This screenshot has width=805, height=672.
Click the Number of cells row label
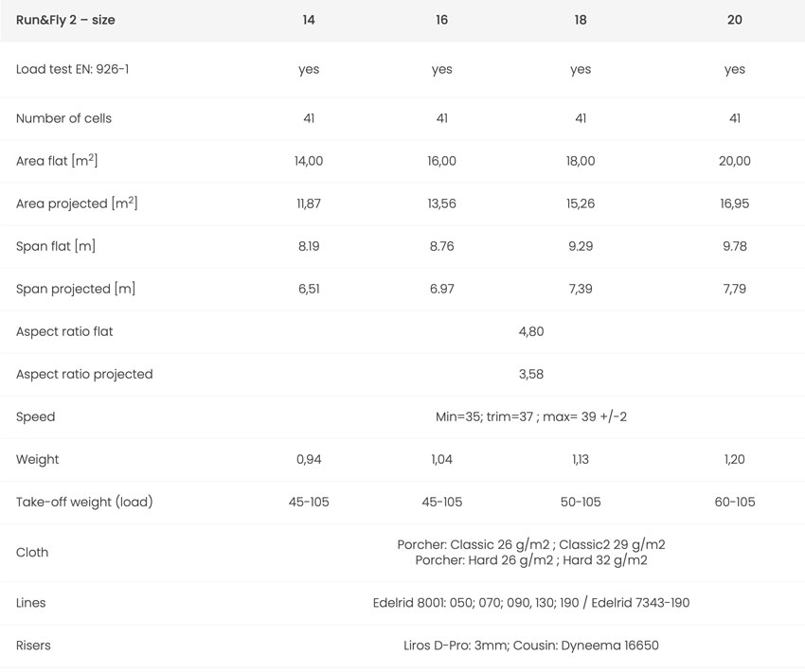pyautogui.click(x=63, y=118)
